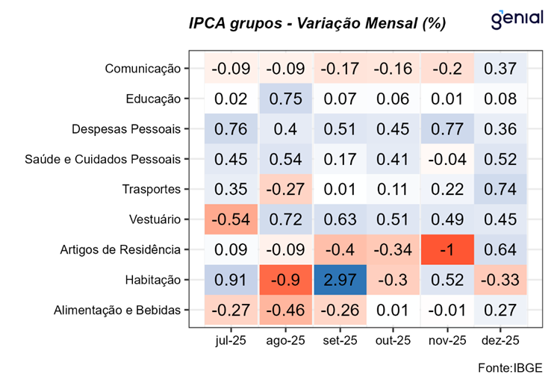Click the -0.9 Habitação ago-25 cell

click(286, 279)
